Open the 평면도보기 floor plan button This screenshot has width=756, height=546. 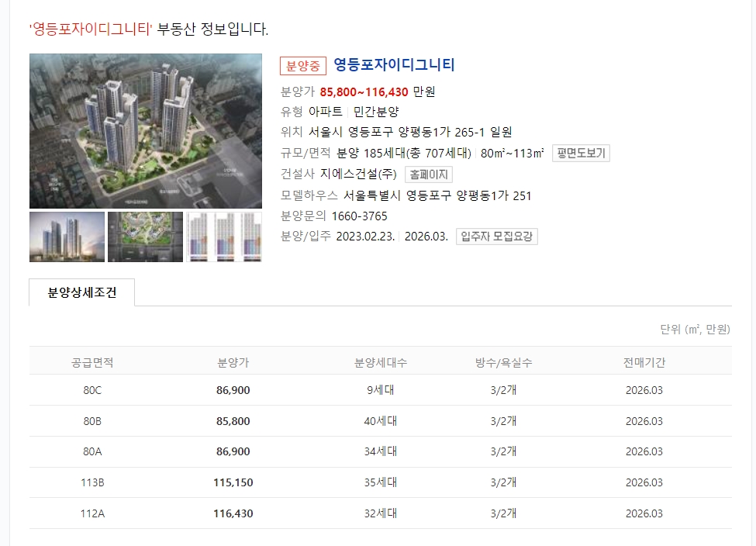(x=581, y=154)
